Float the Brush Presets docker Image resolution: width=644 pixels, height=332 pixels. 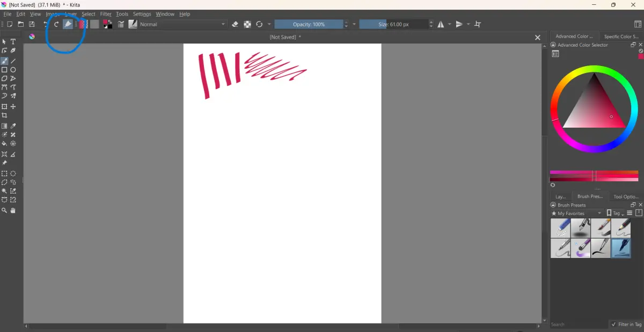point(633,205)
